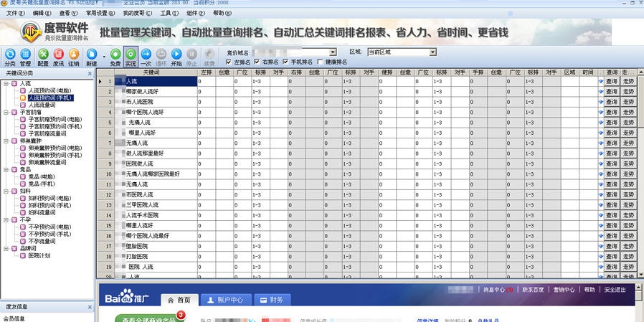
Task: Collapse the 不孕 tree group
Action: coord(6,219)
